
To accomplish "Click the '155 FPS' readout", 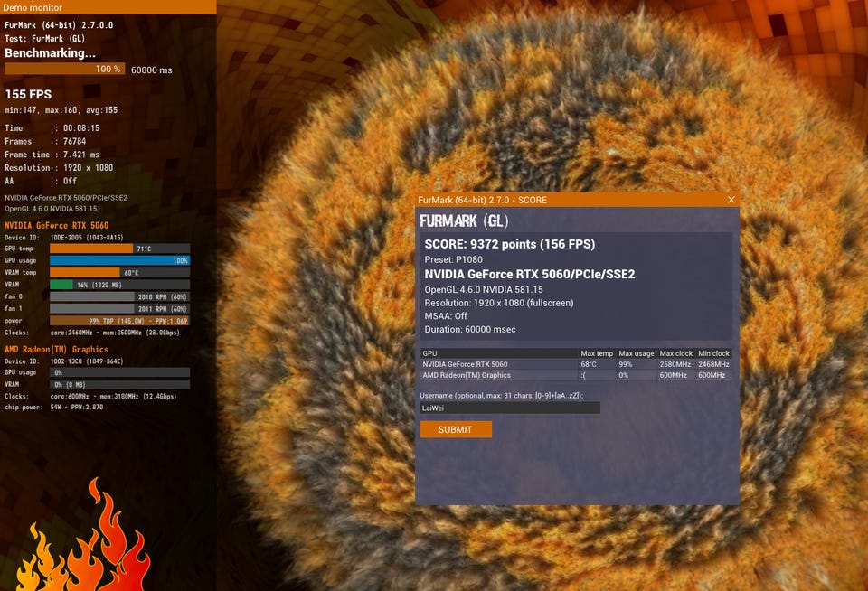I will coord(28,94).
